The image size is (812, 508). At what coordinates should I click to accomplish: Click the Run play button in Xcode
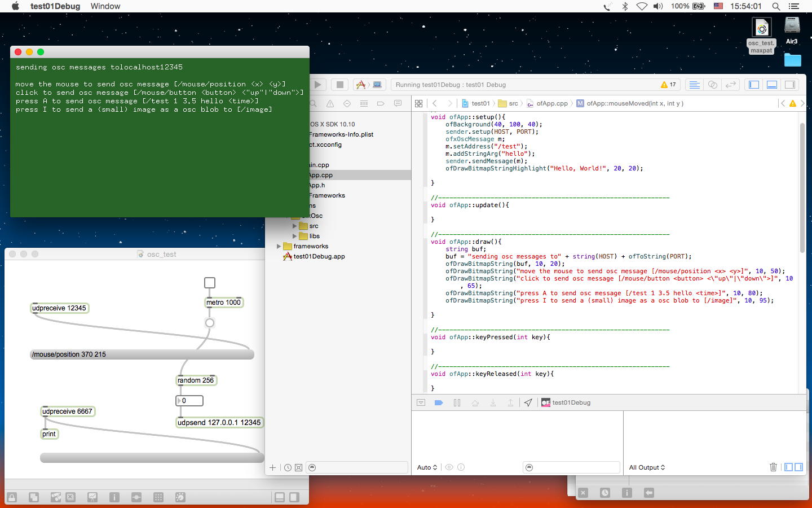pos(318,85)
